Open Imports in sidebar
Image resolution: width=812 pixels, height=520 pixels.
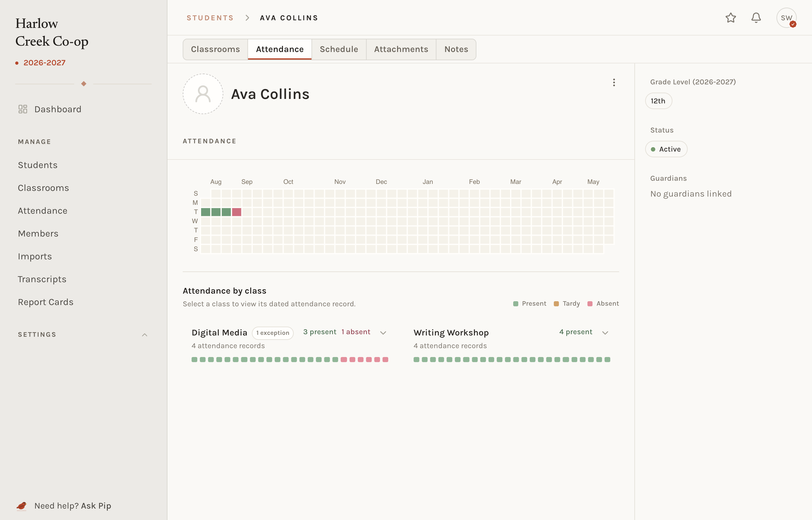tap(35, 256)
